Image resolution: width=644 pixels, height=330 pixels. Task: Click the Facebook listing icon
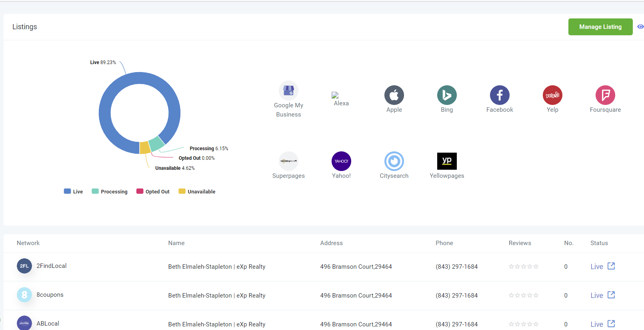point(500,95)
